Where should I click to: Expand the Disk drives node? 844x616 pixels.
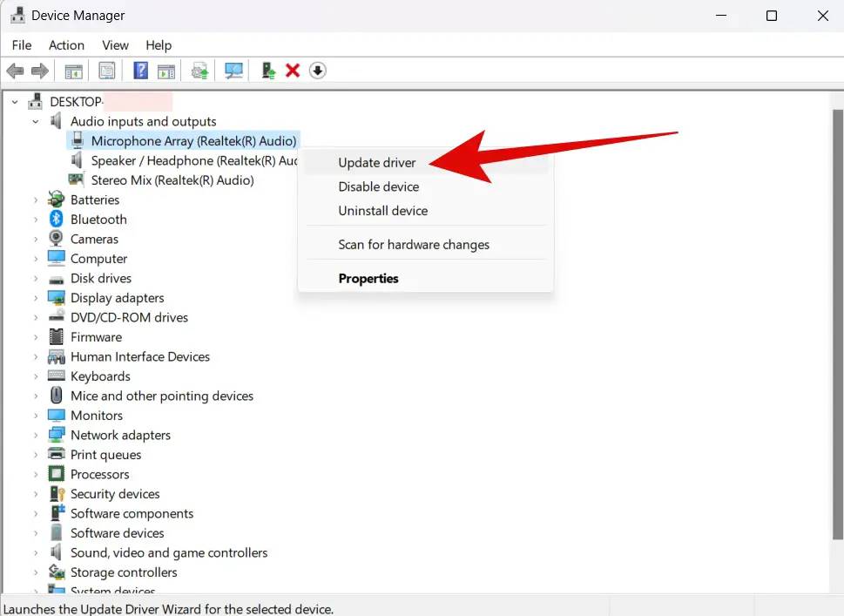coord(36,279)
